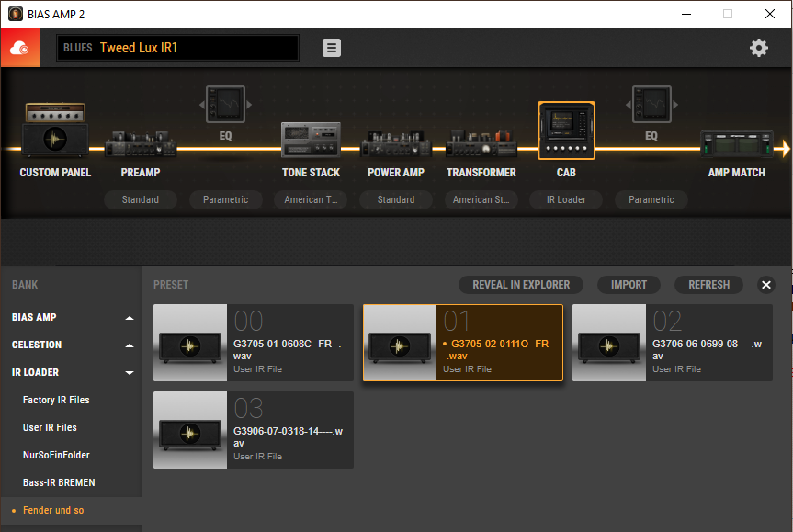The height and width of the screenshot is (532, 793).
Task: Click the Import button
Action: click(x=629, y=285)
